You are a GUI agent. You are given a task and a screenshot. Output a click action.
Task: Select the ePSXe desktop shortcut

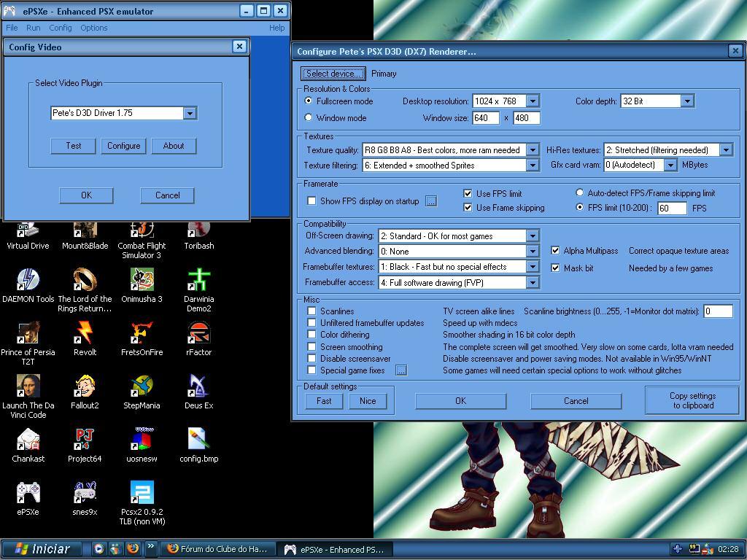[x=28, y=499]
